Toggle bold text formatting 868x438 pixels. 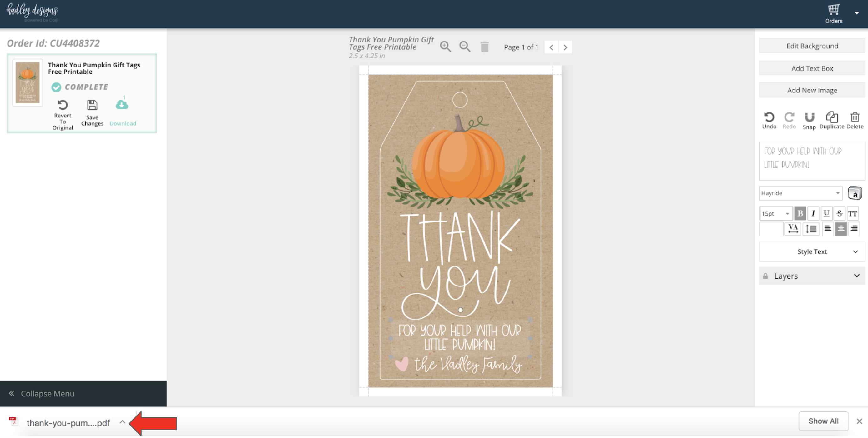point(800,213)
